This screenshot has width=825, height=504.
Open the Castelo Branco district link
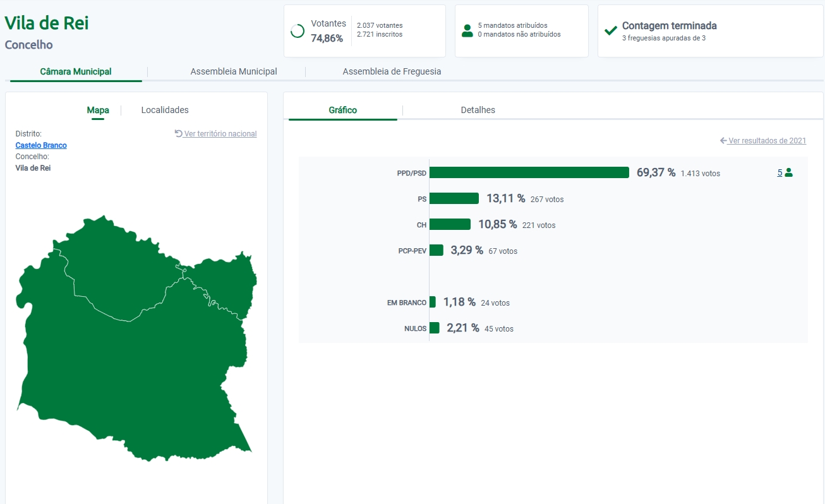pyautogui.click(x=41, y=145)
